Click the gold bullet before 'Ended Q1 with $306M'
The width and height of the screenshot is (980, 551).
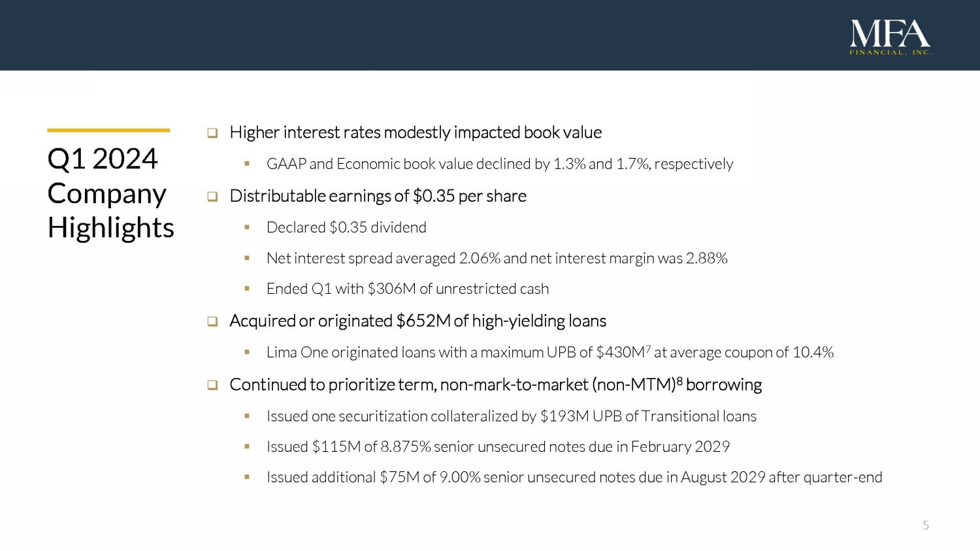pyautogui.click(x=247, y=289)
